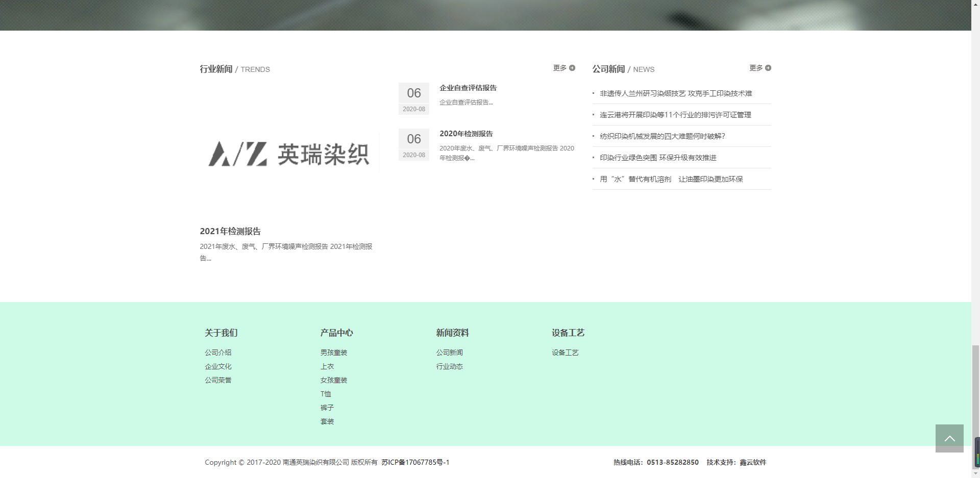Click the scrollbar down arrow
This screenshot has height=478, width=980.
975,474
